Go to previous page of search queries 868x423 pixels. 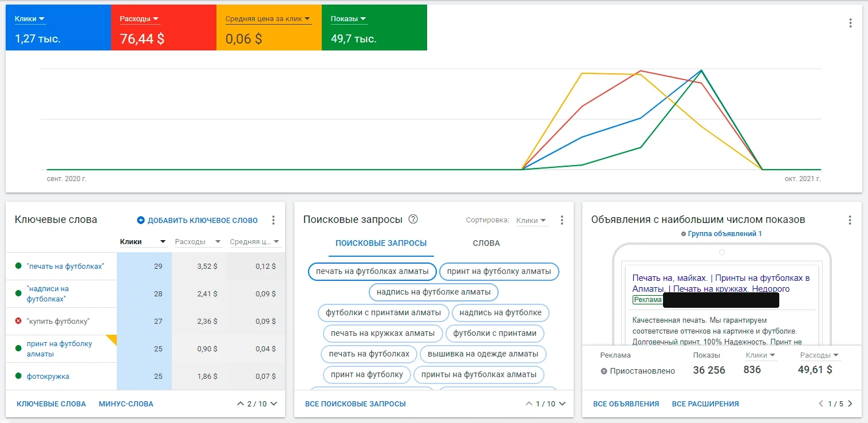point(529,404)
